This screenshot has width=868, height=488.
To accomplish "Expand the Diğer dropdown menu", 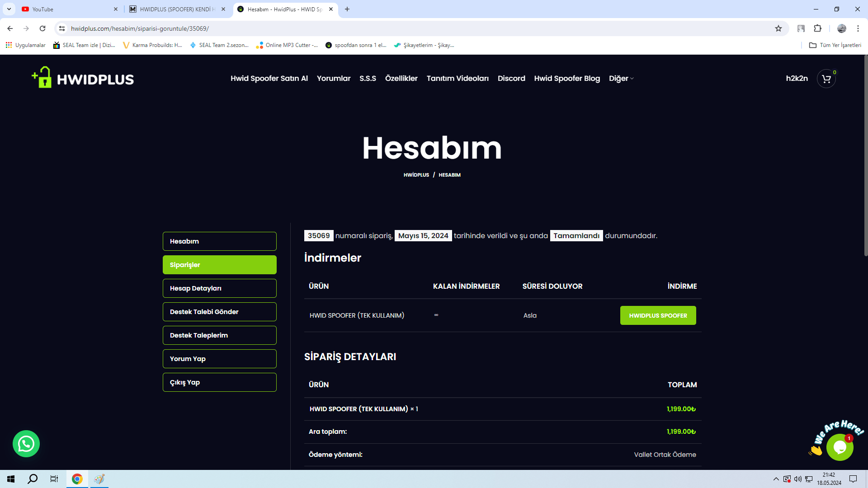I will click(621, 79).
